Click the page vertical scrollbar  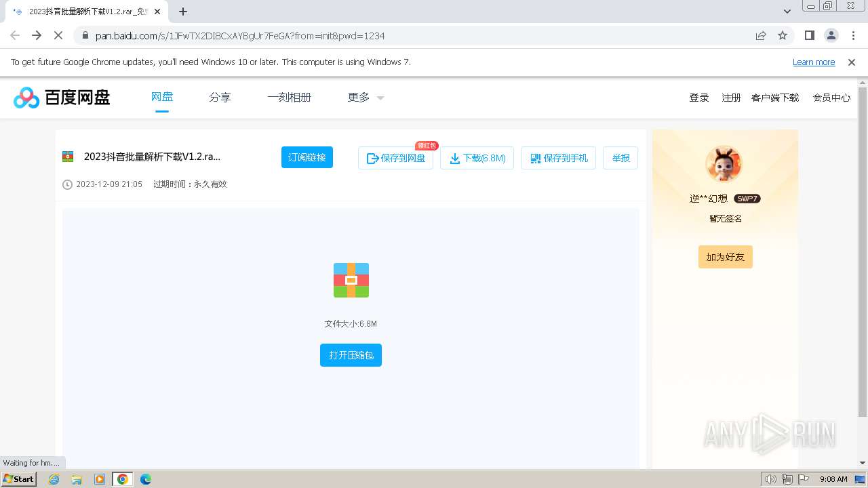click(863, 251)
